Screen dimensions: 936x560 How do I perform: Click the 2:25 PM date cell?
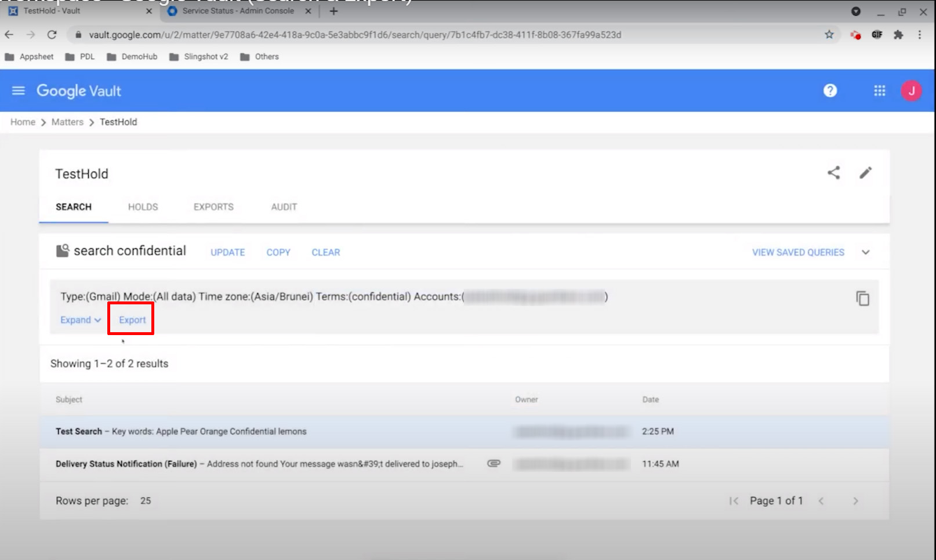pyautogui.click(x=658, y=431)
